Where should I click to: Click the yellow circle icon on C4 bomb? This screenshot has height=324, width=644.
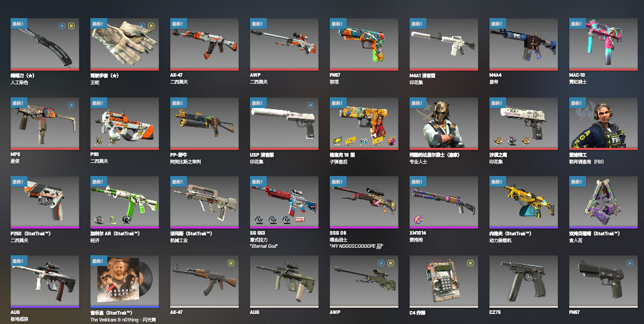470,263
